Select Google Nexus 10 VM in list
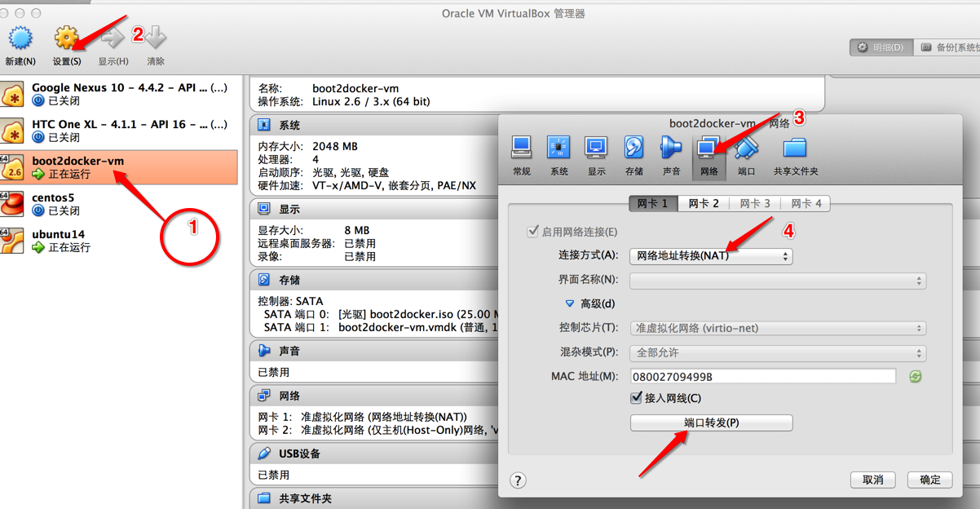This screenshot has width=980, height=509. point(119,94)
